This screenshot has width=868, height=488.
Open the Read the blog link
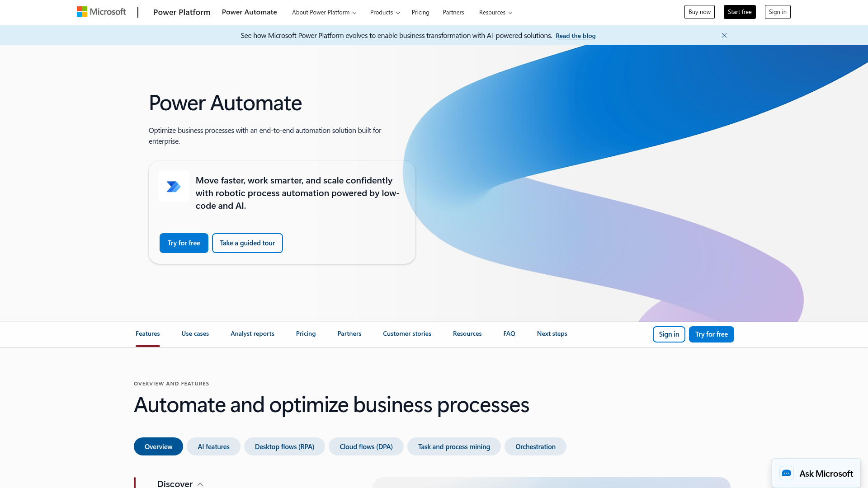click(x=575, y=36)
